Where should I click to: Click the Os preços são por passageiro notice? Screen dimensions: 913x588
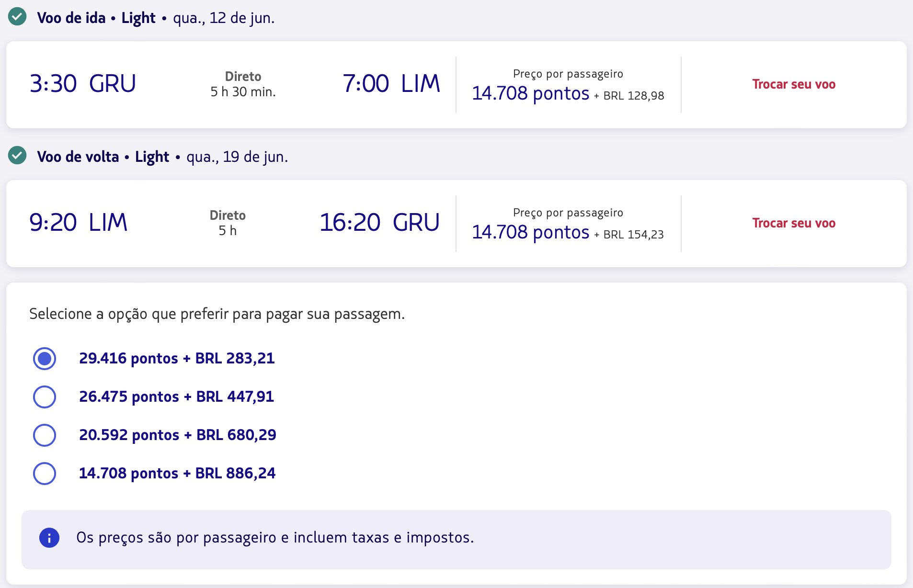275,538
